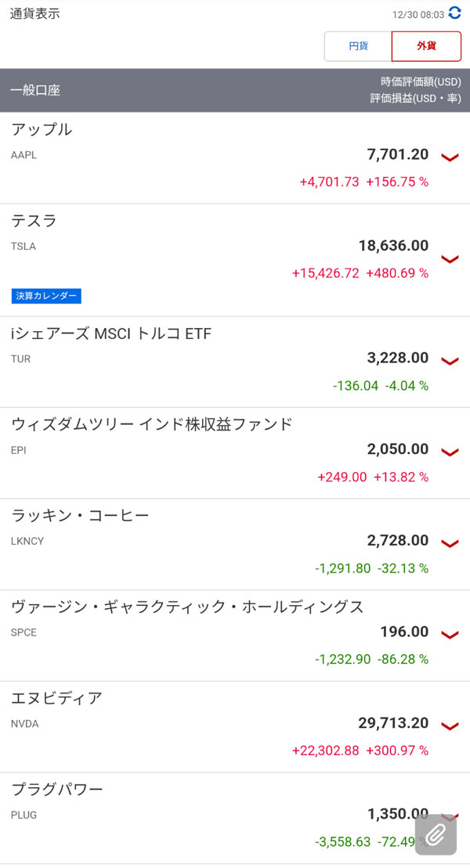The height and width of the screenshot is (868, 470).
Task: Open iシェアーズ MSCI トルコ ETF holding
Action: pos(111,334)
